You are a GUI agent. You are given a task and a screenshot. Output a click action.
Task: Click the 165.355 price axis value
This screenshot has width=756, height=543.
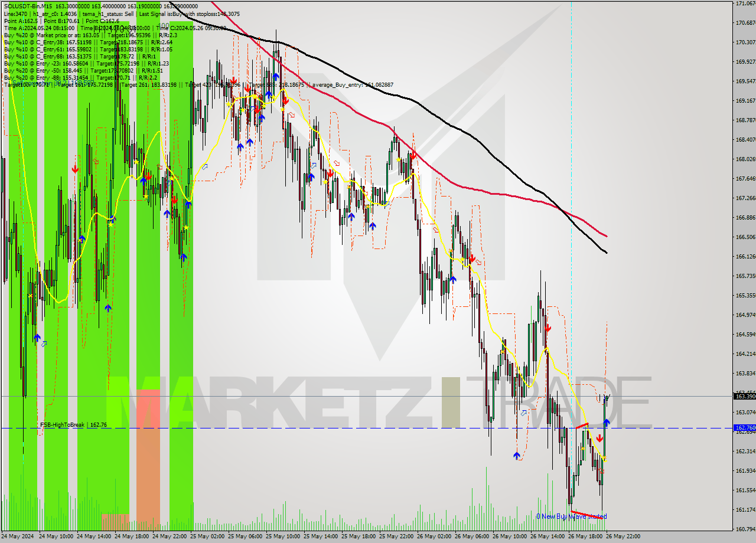(x=746, y=296)
